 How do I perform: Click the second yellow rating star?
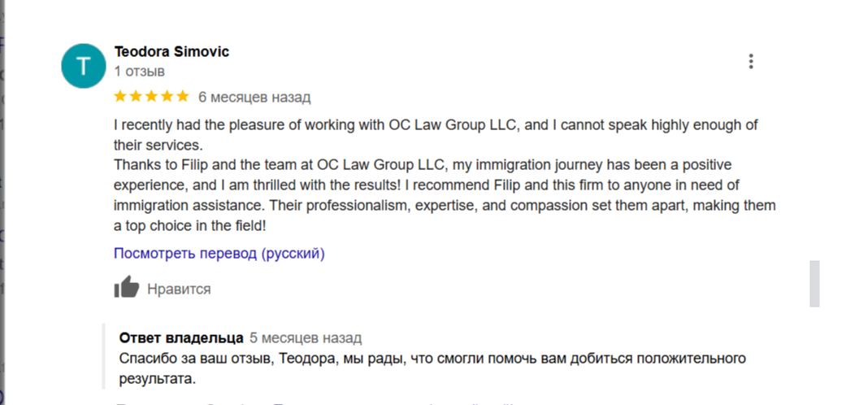coord(136,97)
